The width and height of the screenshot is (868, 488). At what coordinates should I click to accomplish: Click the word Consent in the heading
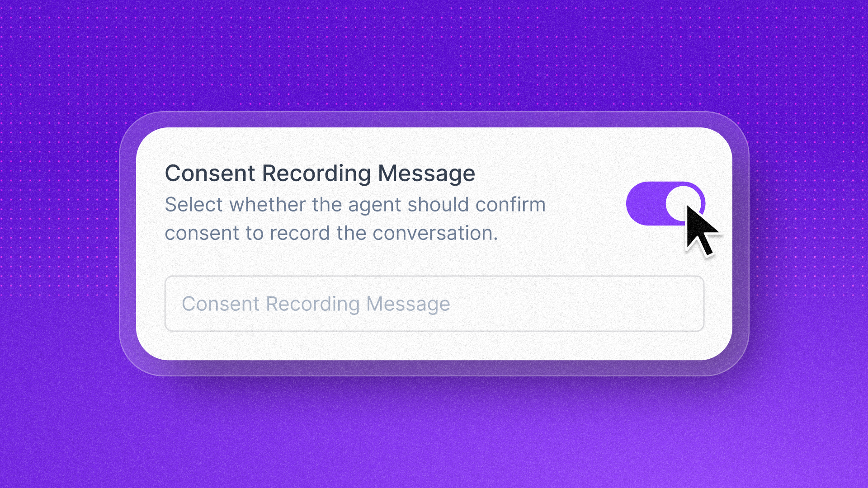(x=210, y=174)
